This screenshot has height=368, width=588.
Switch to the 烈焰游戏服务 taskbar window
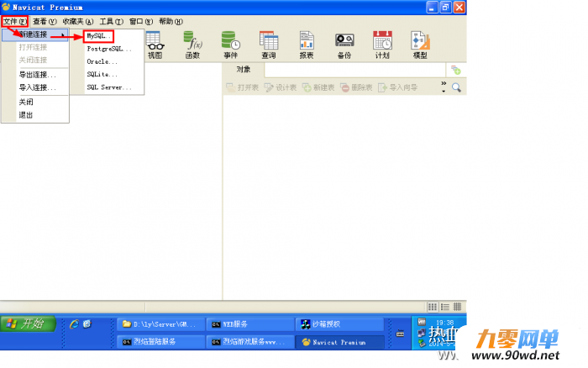tap(250, 342)
